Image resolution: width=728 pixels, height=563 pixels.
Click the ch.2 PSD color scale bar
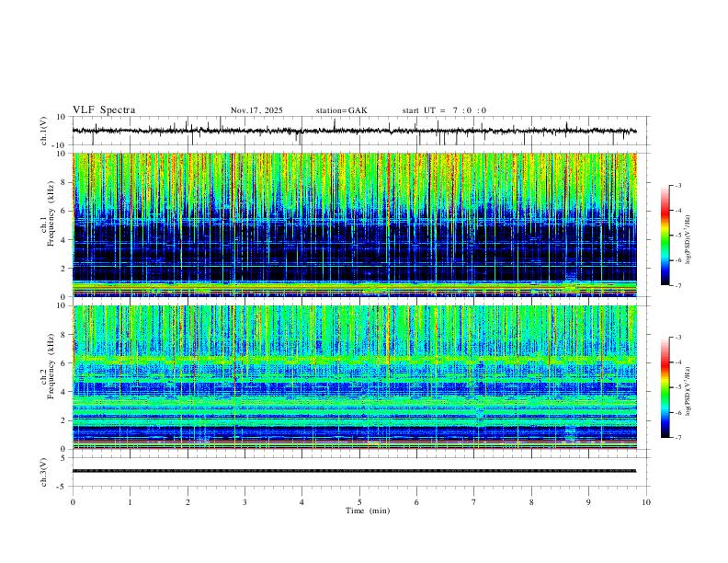coord(665,387)
